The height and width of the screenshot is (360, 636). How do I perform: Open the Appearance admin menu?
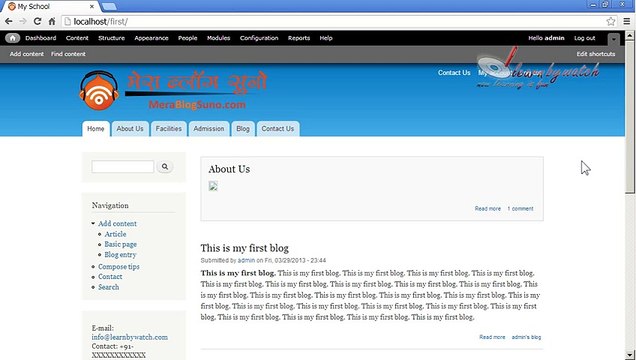tap(151, 38)
